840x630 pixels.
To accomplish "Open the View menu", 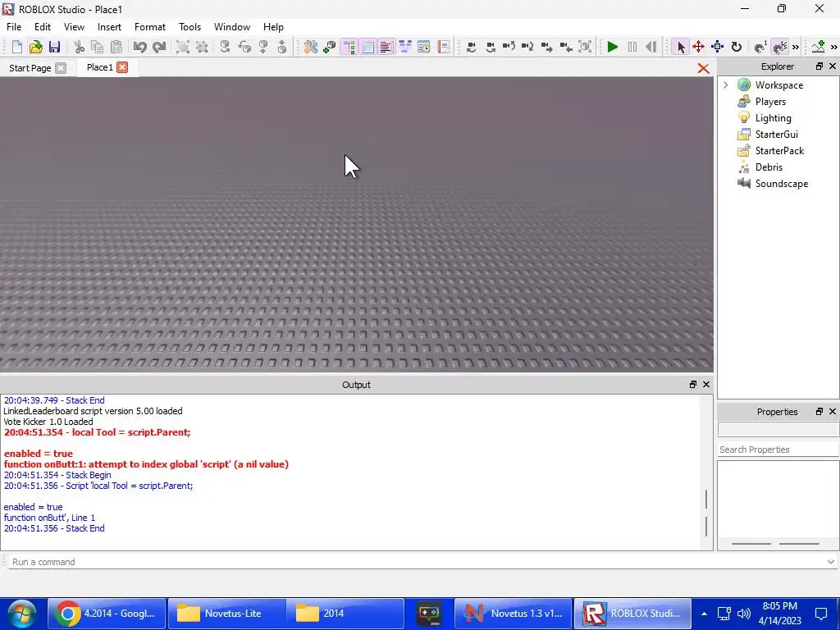I will 74,27.
